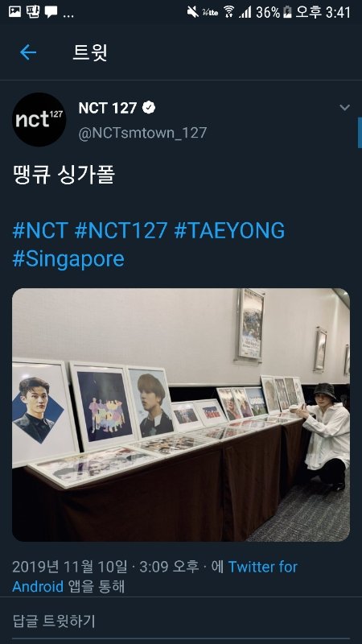Viewport: 362px width, 644px height.
Task: Tap the scrollbar on the right edge
Action: tap(360, 133)
